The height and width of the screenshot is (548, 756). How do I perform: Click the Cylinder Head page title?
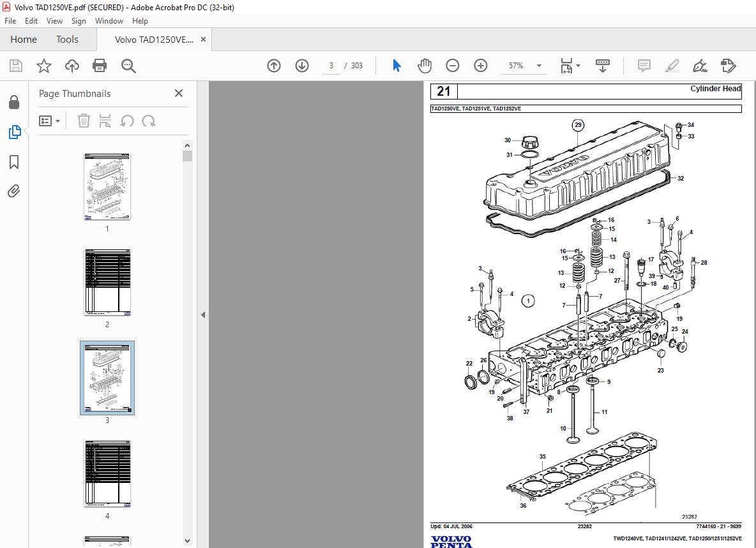[715, 89]
